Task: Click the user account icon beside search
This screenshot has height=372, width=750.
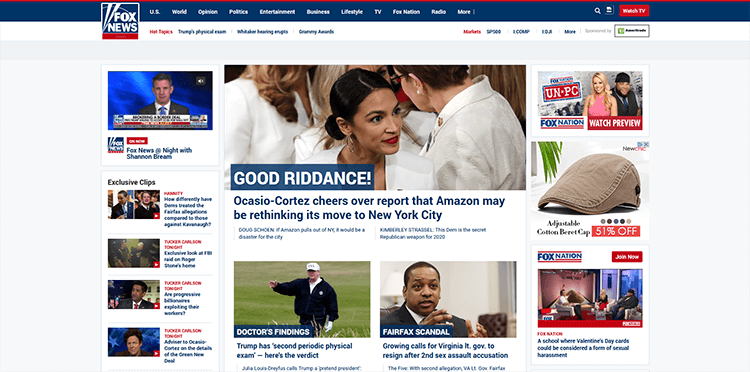Action: pyautogui.click(x=609, y=10)
